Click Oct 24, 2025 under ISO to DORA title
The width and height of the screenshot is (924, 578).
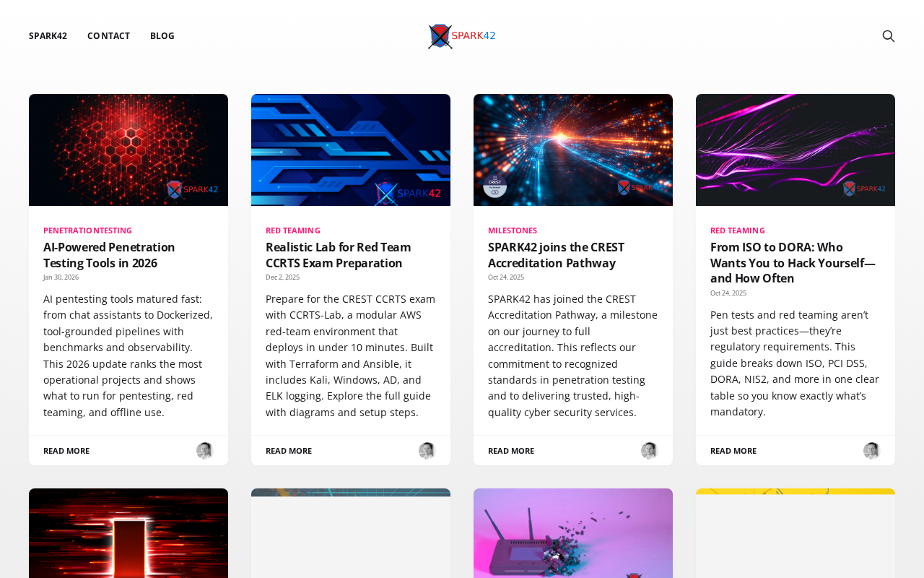(728, 293)
